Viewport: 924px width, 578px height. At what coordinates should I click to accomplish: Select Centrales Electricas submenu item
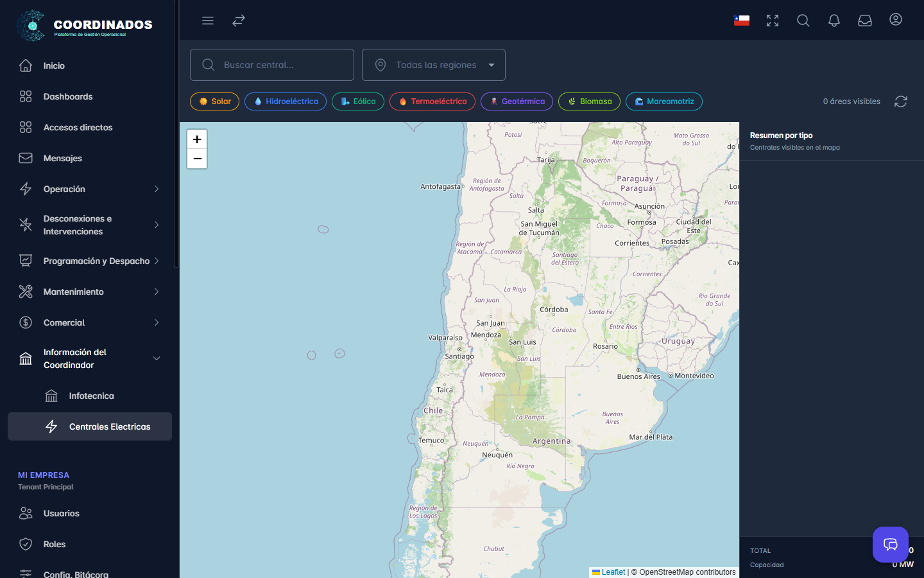(90, 426)
